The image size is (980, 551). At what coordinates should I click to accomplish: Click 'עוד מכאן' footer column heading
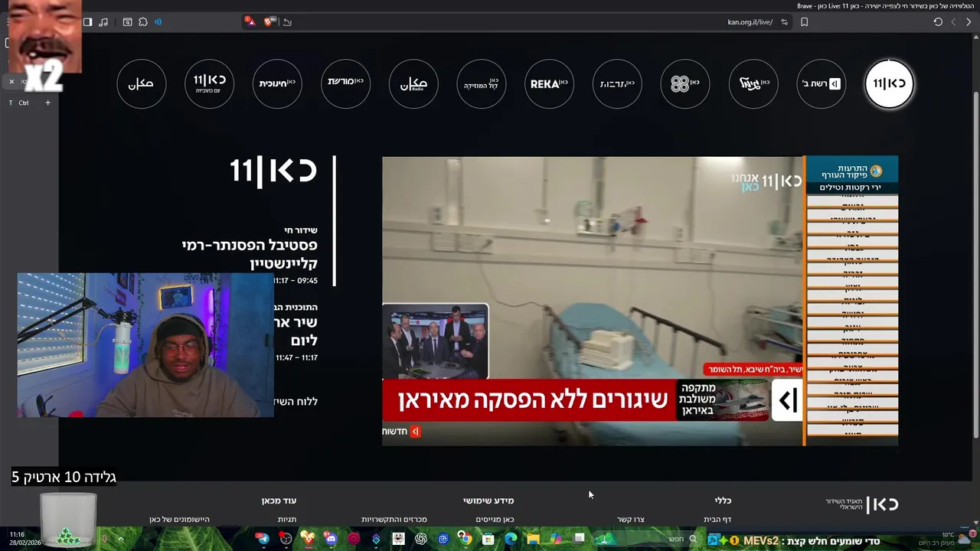pyautogui.click(x=279, y=500)
